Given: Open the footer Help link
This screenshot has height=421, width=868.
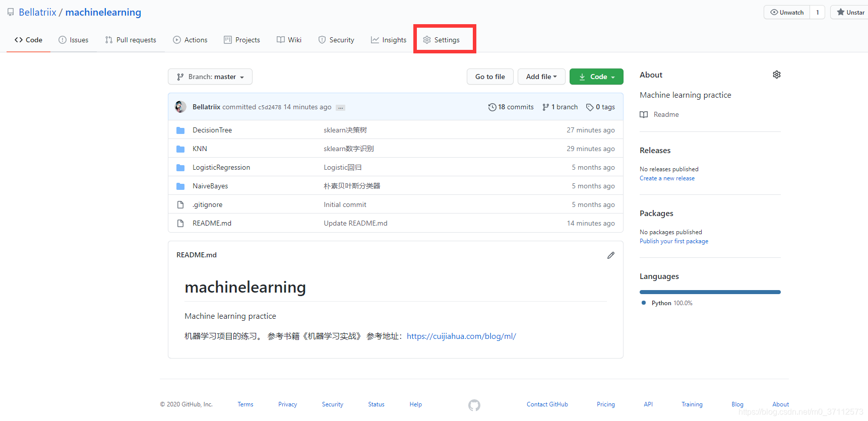Looking at the screenshot, I should 416,404.
